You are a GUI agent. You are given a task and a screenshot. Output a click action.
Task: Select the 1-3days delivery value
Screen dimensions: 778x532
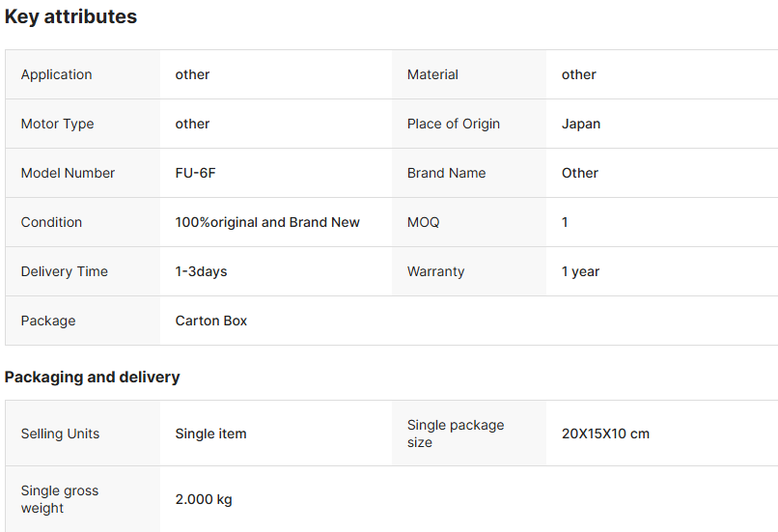(x=201, y=271)
